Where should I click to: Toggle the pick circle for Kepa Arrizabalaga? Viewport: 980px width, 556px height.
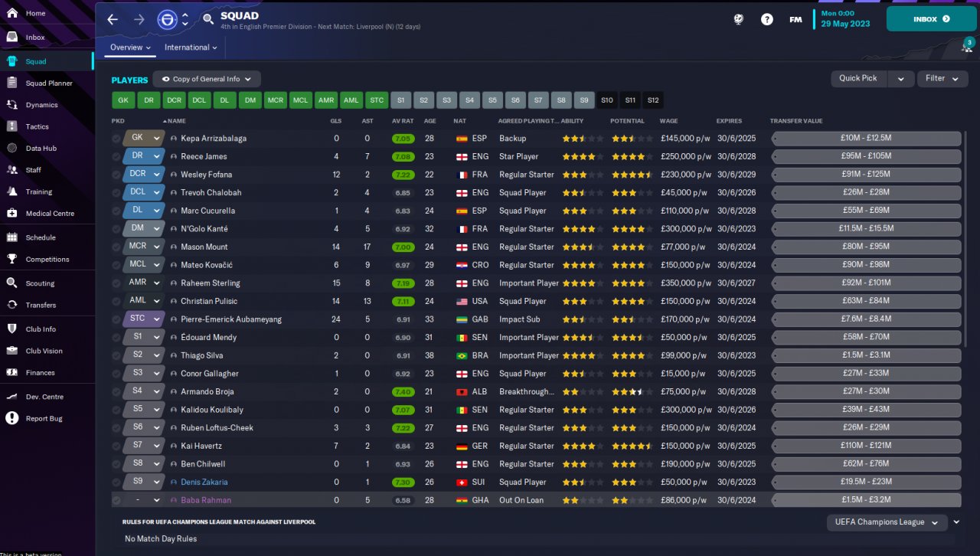116,139
